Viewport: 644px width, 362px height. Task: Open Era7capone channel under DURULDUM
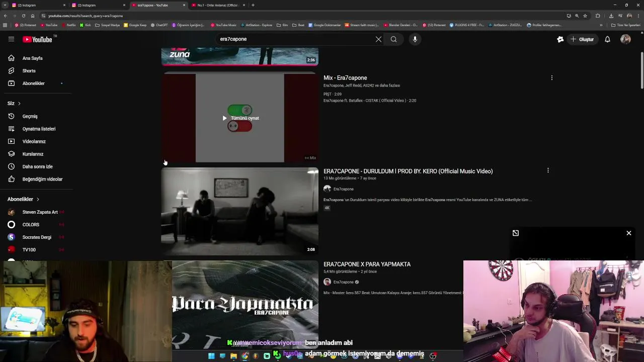coord(344,189)
